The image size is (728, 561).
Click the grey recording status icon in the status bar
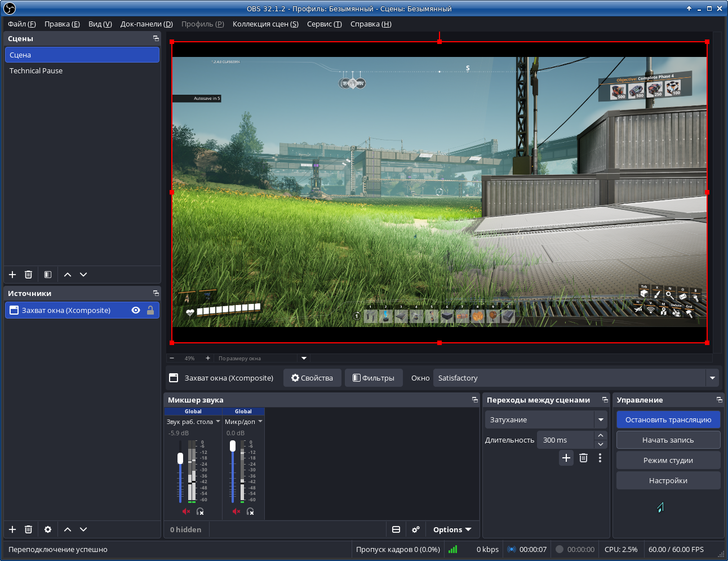coord(560,549)
